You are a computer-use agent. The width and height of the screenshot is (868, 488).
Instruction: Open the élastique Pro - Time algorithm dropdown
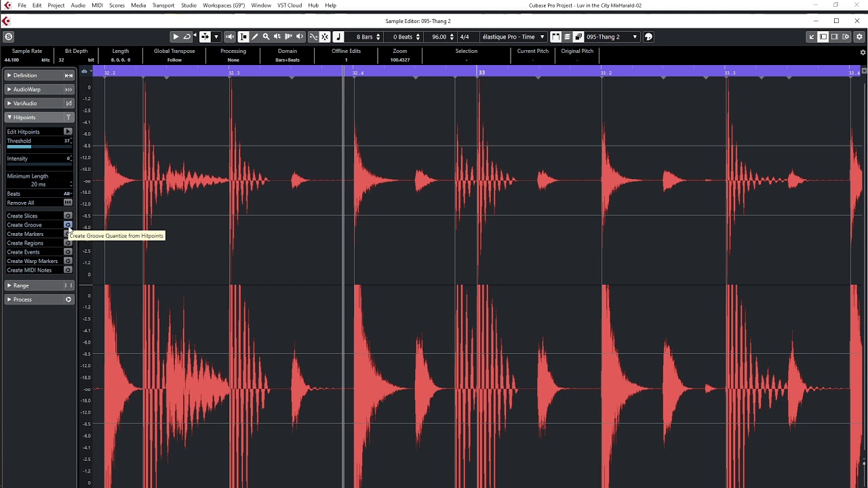click(513, 37)
